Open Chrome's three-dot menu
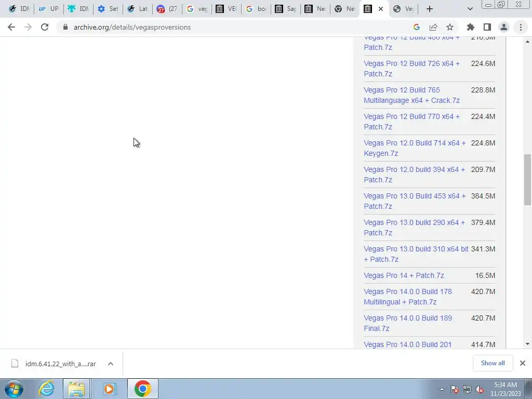The height and width of the screenshot is (399, 532). [521, 27]
